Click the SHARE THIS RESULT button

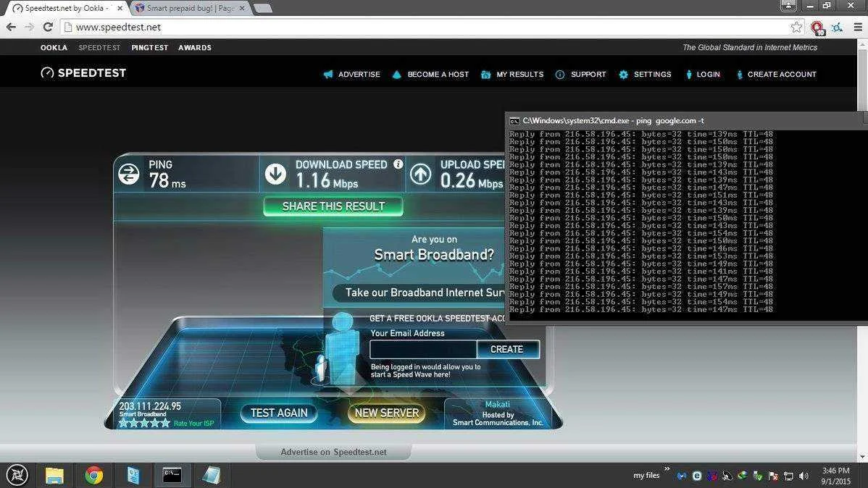[x=333, y=206]
